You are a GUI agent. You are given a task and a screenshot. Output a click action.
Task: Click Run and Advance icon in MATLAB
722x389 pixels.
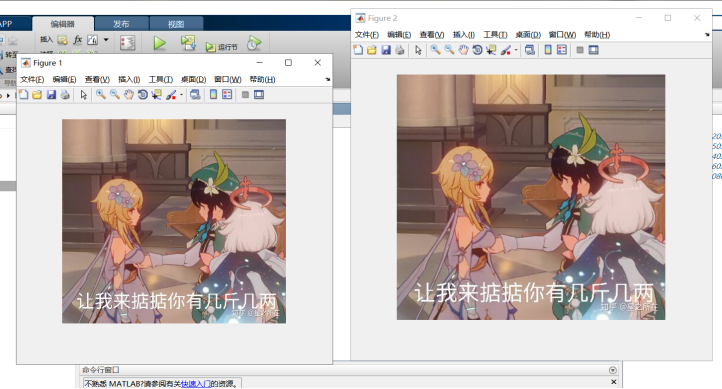[188, 43]
